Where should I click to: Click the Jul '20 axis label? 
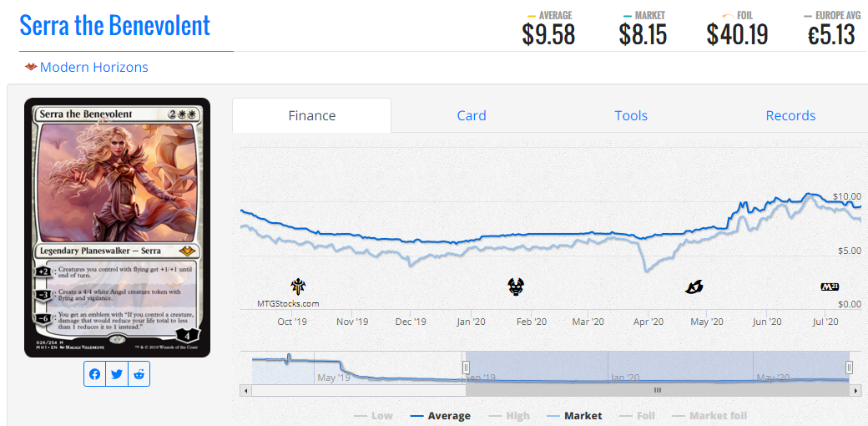click(825, 322)
